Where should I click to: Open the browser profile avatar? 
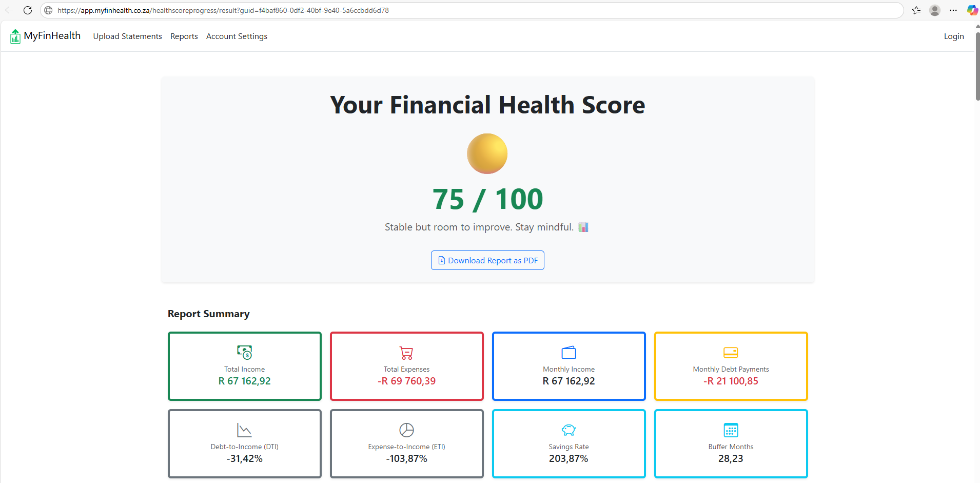click(935, 10)
